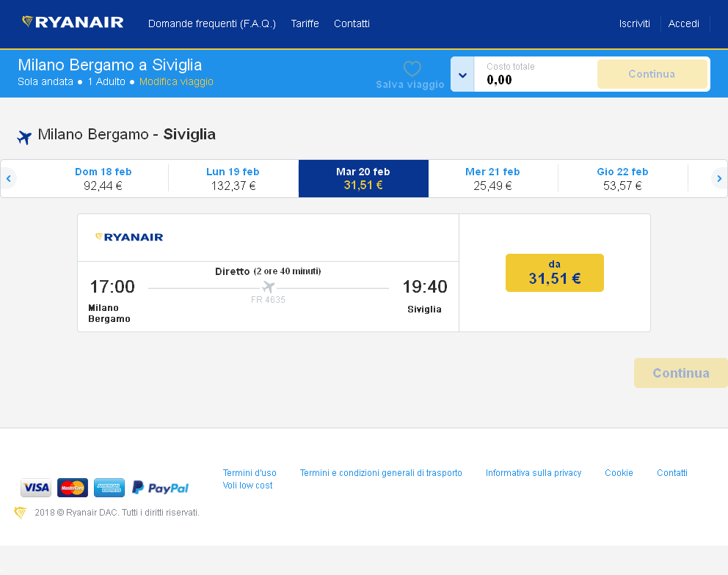Show earlier dates with left arrow

tap(9, 178)
